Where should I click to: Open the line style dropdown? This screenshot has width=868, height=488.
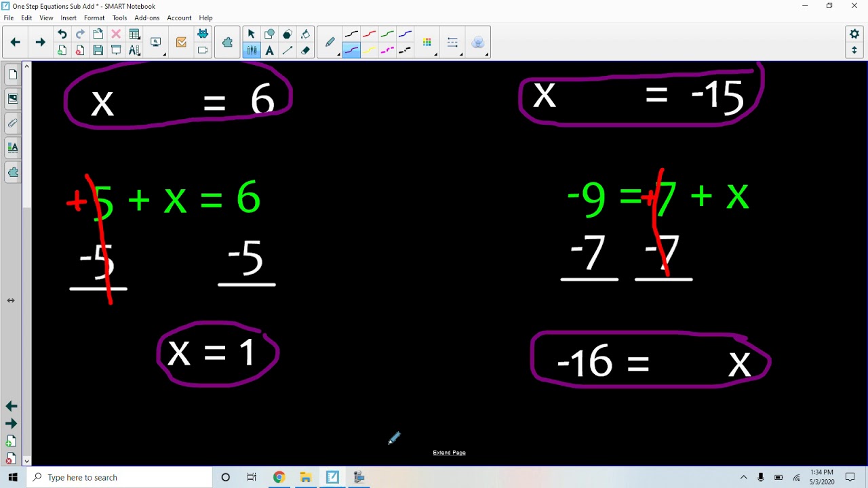click(453, 42)
